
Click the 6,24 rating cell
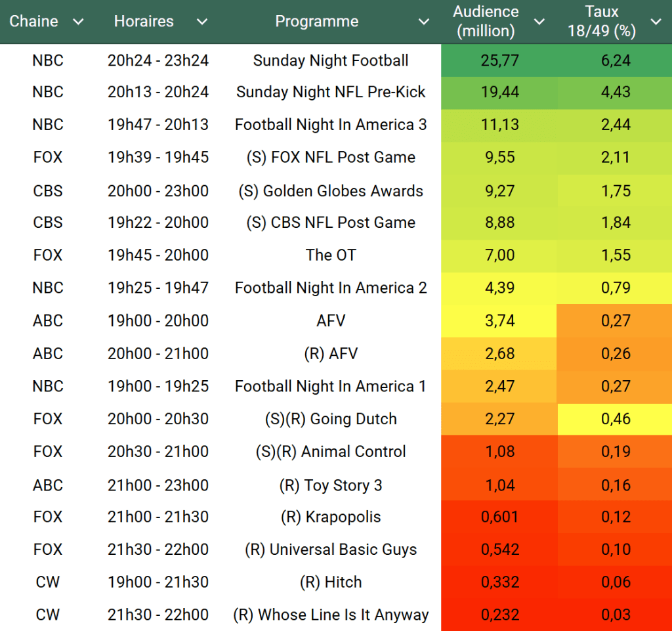(x=616, y=60)
